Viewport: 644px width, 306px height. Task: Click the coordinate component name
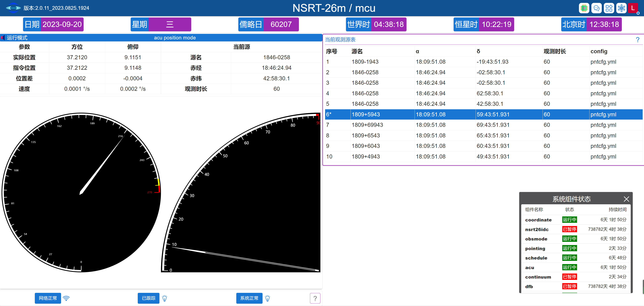(x=538, y=220)
